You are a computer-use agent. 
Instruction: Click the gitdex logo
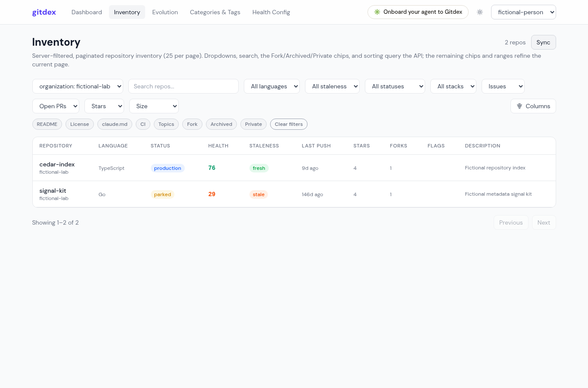click(44, 12)
